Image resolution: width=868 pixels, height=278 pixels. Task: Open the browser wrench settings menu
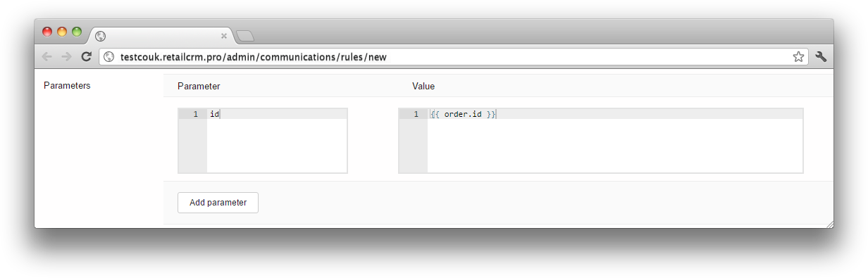821,57
